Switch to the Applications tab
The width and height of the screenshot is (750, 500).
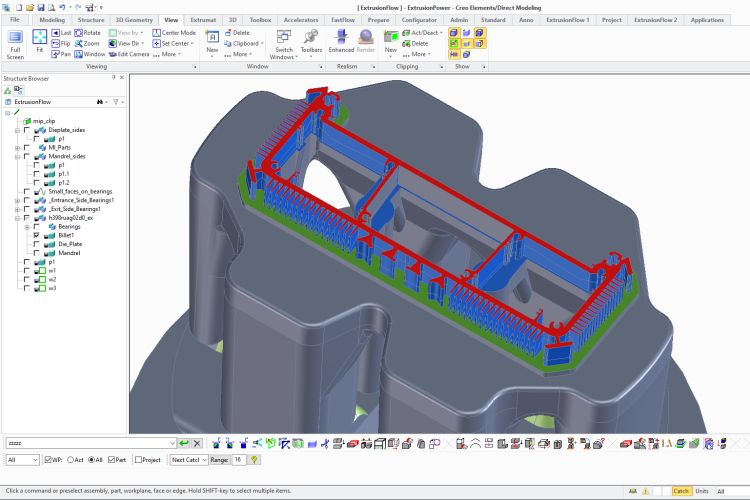707,20
